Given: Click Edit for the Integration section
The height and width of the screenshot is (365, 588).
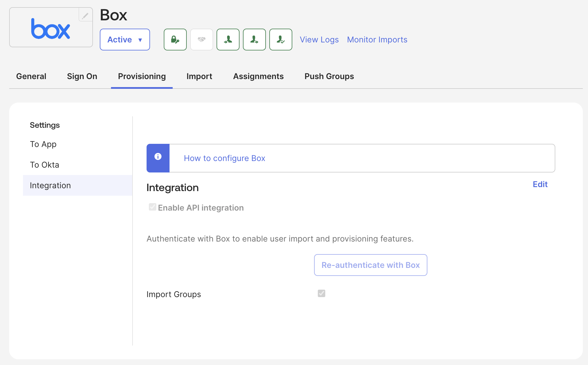Looking at the screenshot, I should tap(540, 184).
